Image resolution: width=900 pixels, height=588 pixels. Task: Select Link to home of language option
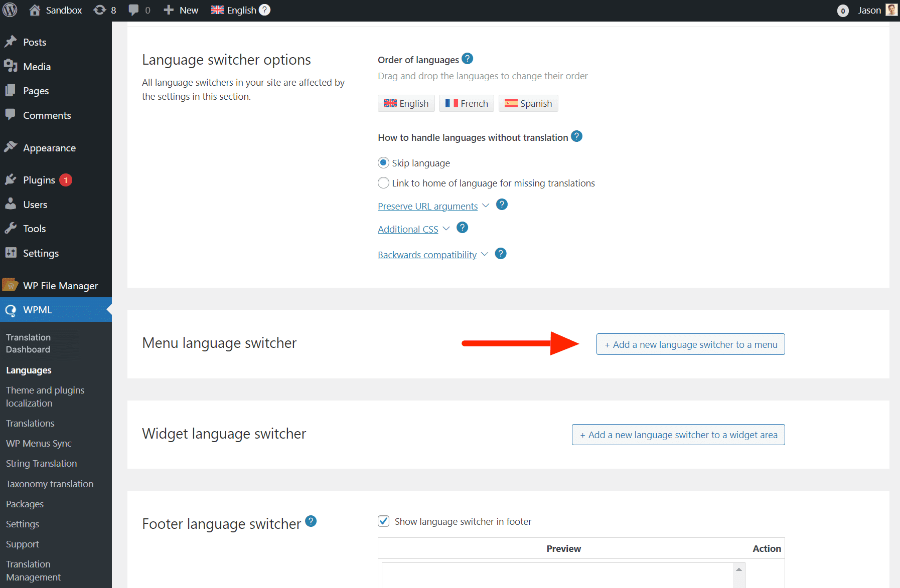click(383, 183)
